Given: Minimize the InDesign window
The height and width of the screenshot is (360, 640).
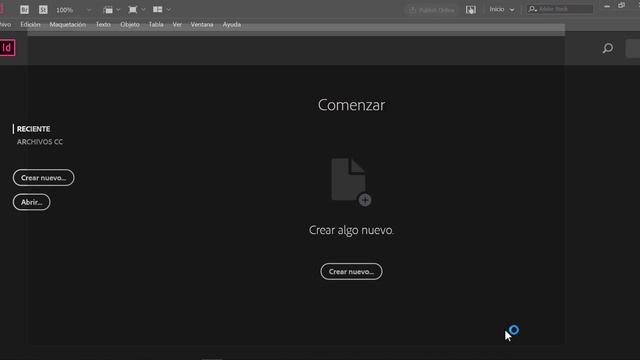Looking at the screenshot, I should pyautogui.click(x=607, y=6).
